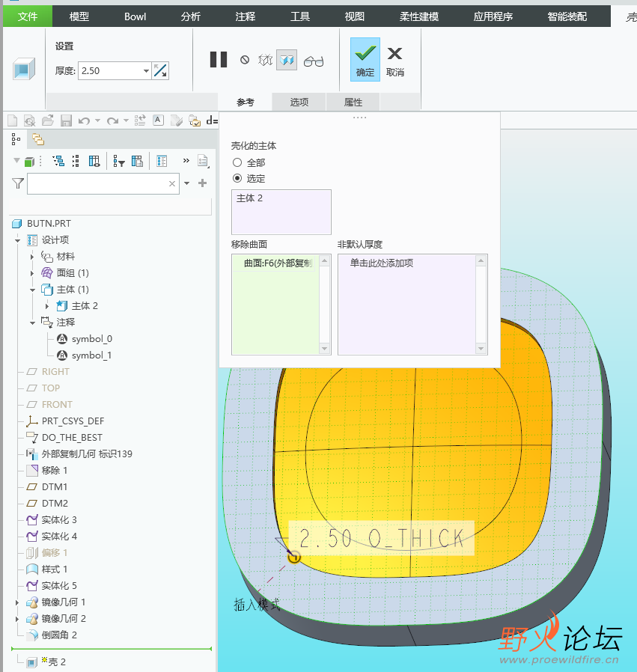Collapse the 注释 tree node
Viewport: 637px width, 672px height.
[x=32, y=323]
